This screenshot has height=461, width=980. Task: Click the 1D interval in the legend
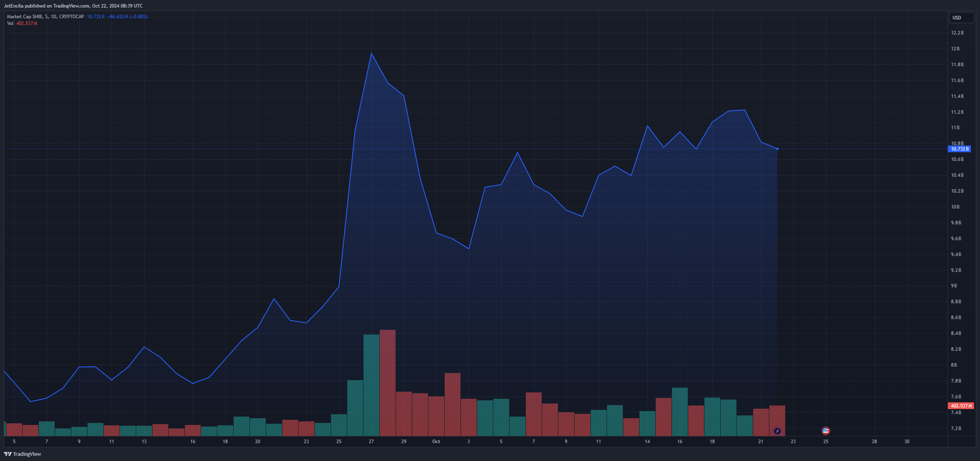53,17
